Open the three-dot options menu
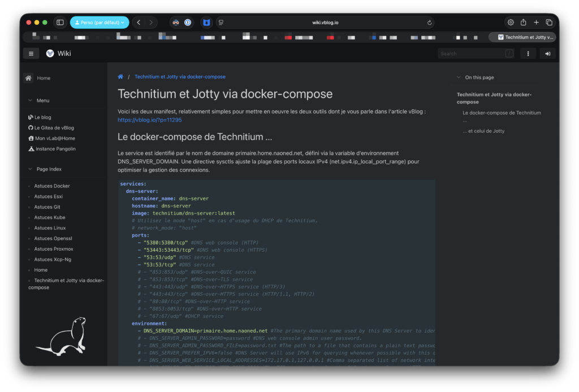579x392 pixels. click(x=528, y=54)
